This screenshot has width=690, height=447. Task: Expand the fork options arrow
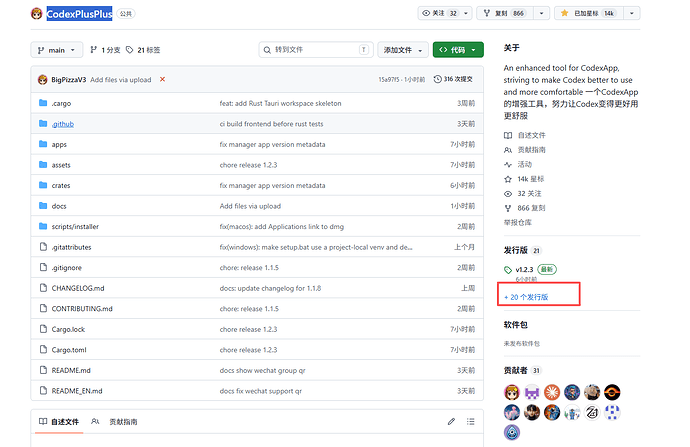point(542,13)
